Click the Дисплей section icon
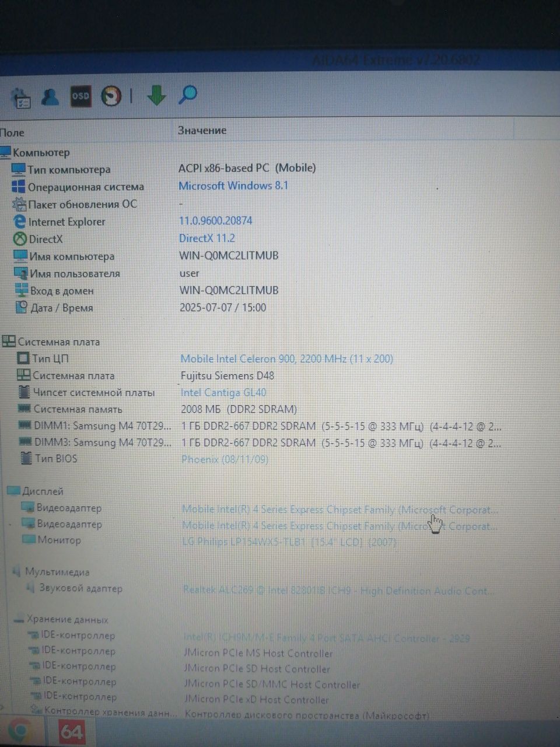Screen dimensions: 560x747 (x=13, y=491)
